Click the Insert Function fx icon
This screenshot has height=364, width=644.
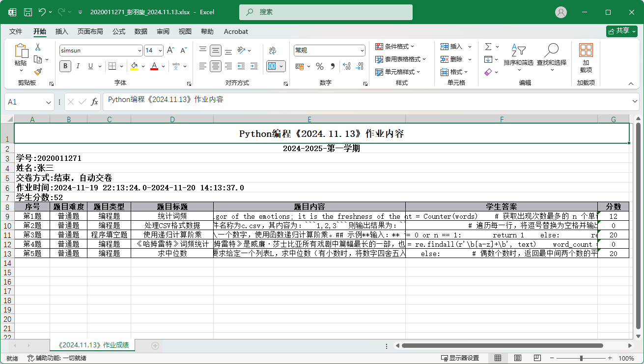click(95, 102)
